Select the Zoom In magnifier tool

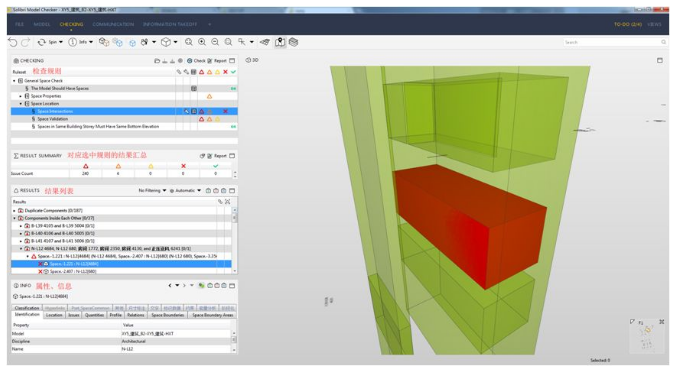pyautogui.click(x=202, y=42)
